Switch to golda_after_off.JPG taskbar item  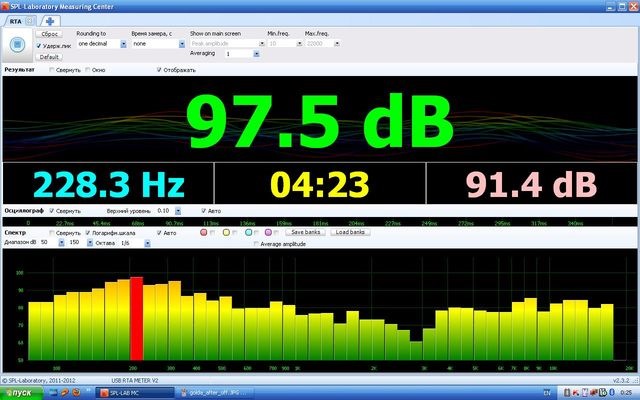tap(216, 393)
